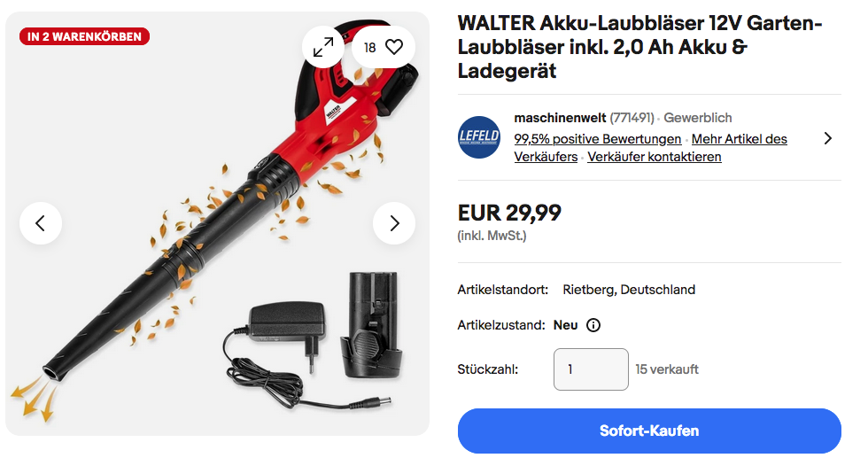Show the next product image

(x=394, y=223)
